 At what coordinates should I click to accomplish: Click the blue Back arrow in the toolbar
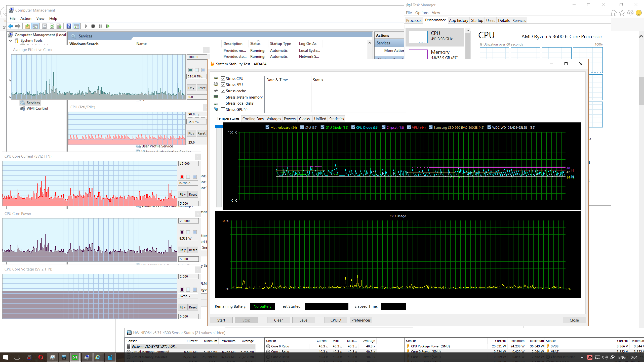click(x=11, y=26)
